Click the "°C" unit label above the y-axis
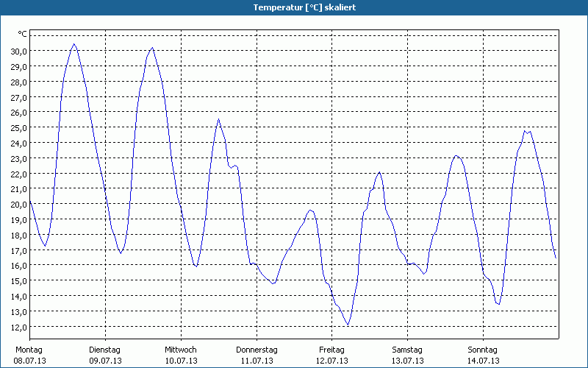 point(22,34)
